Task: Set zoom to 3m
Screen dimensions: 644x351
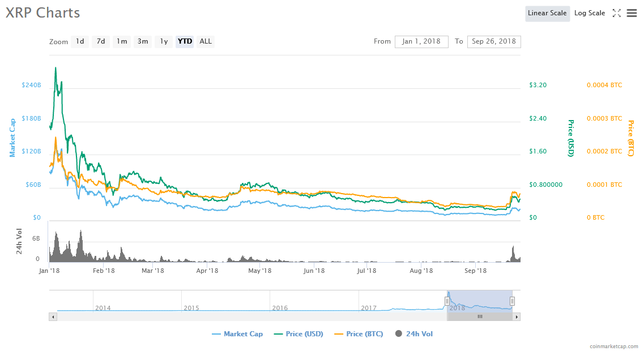Action: click(x=143, y=41)
